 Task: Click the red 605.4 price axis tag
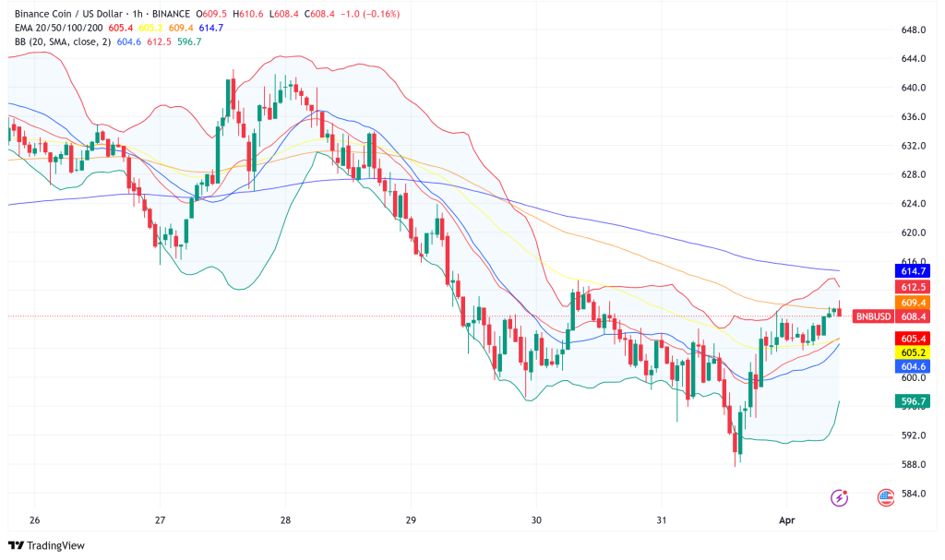tap(913, 339)
